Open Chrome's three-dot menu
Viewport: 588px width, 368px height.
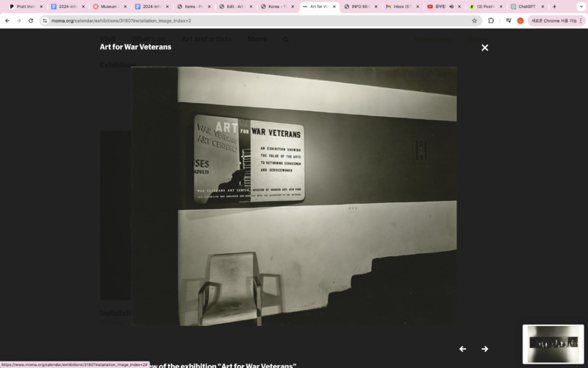coord(581,21)
